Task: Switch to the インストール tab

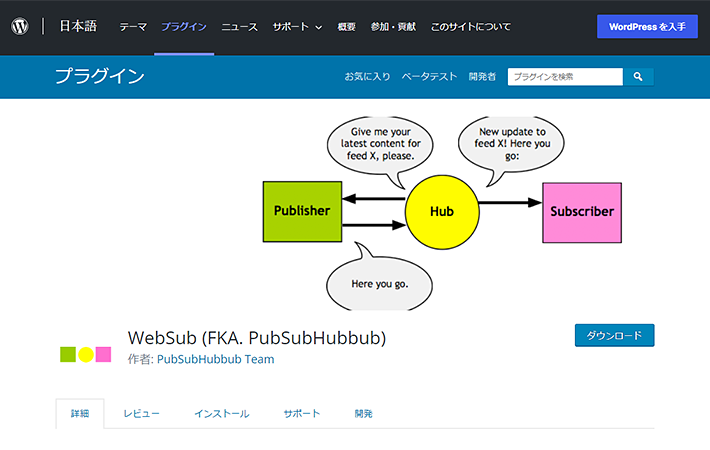Action: tap(222, 413)
